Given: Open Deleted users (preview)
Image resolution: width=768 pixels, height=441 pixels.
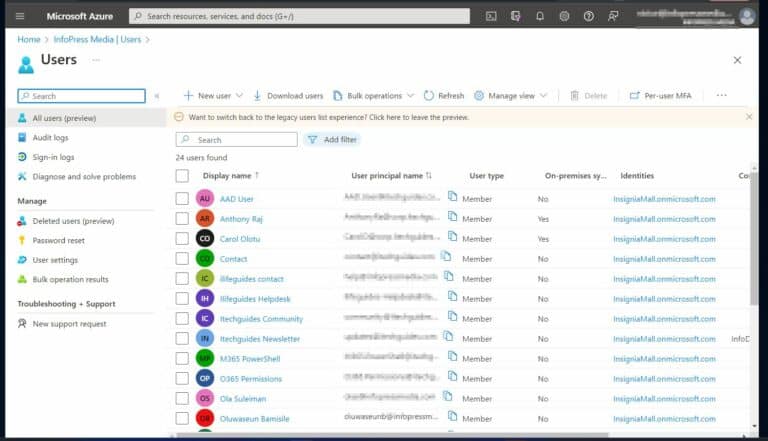Looking at the screenshot, I should point(73,221).
